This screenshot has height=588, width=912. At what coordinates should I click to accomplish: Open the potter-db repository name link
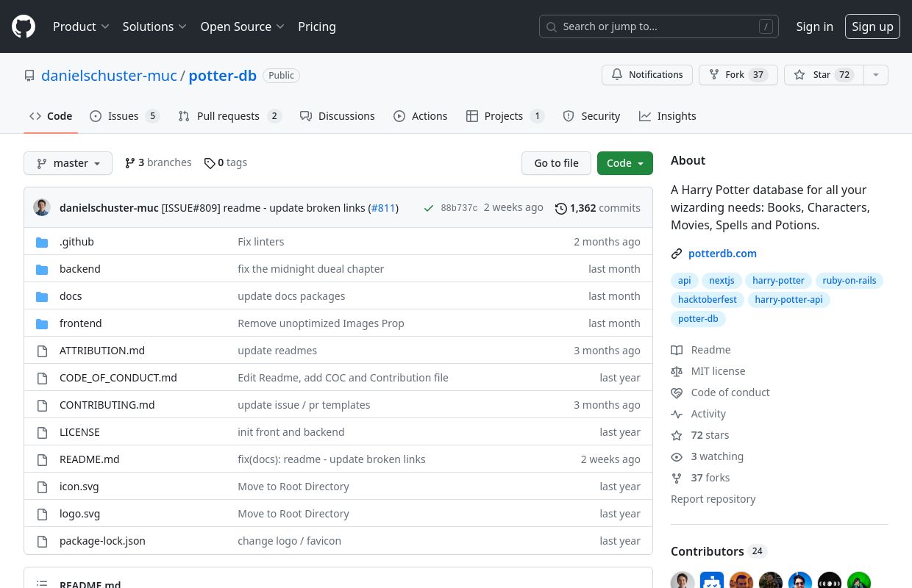point(222,75)
